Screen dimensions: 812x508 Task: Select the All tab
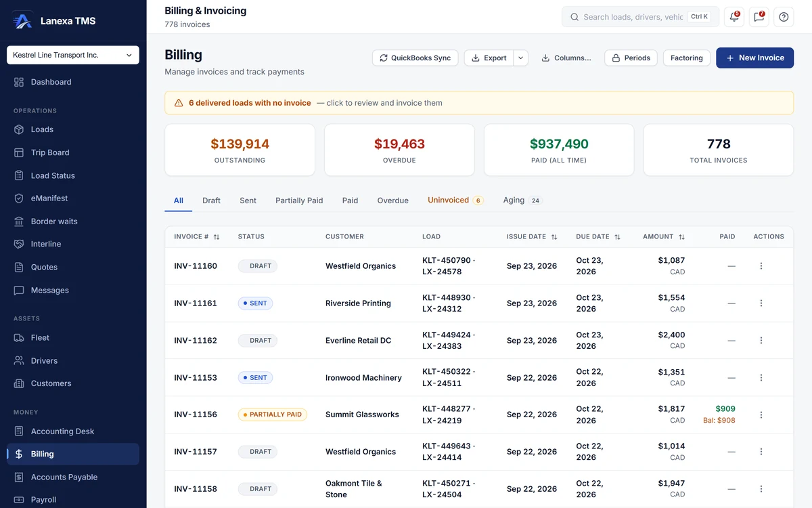179,200
